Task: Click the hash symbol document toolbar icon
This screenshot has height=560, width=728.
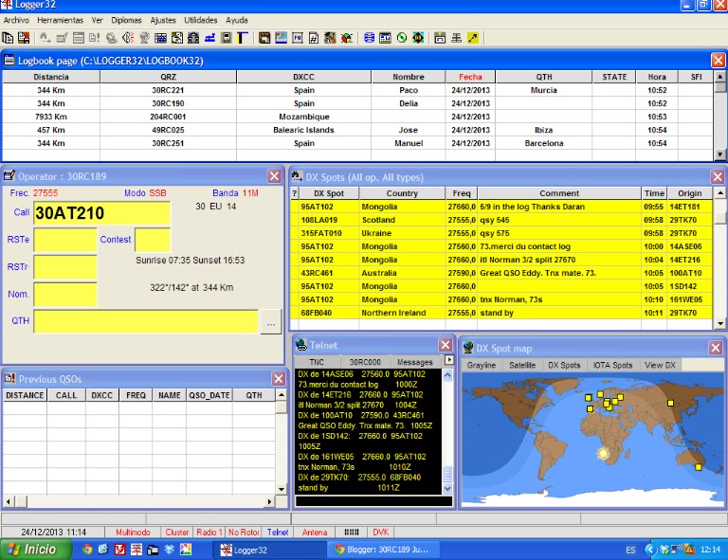Action: coord(314,38)
